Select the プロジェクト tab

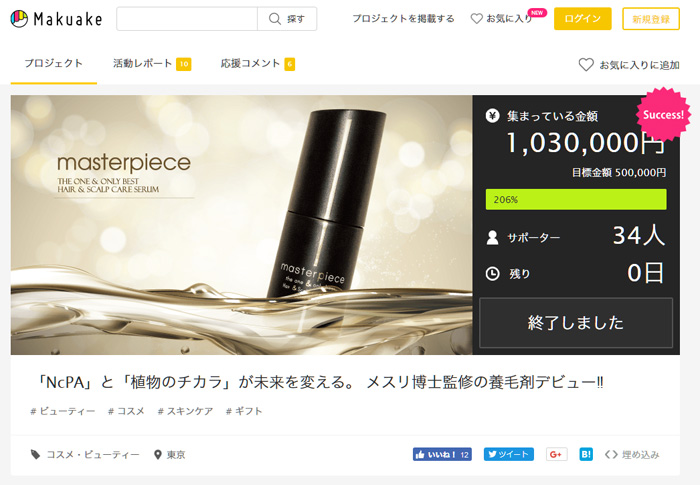(53, 64)
